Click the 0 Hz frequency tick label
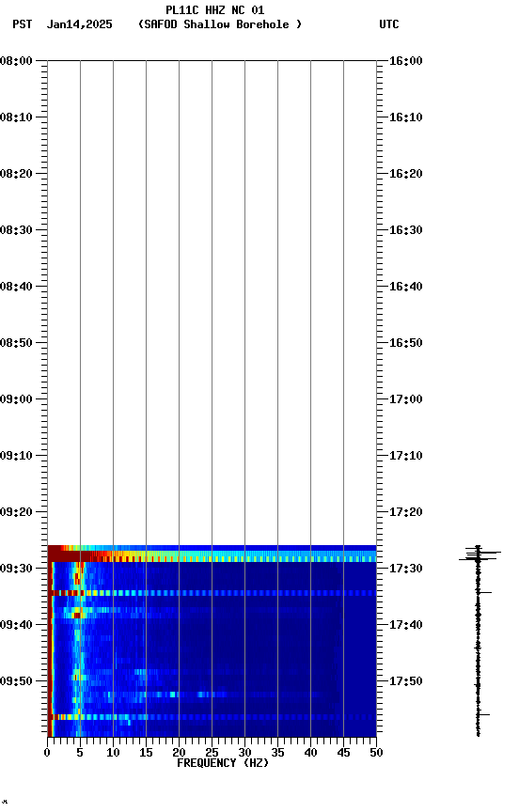The image size is (519, 812). pos(47,753)
